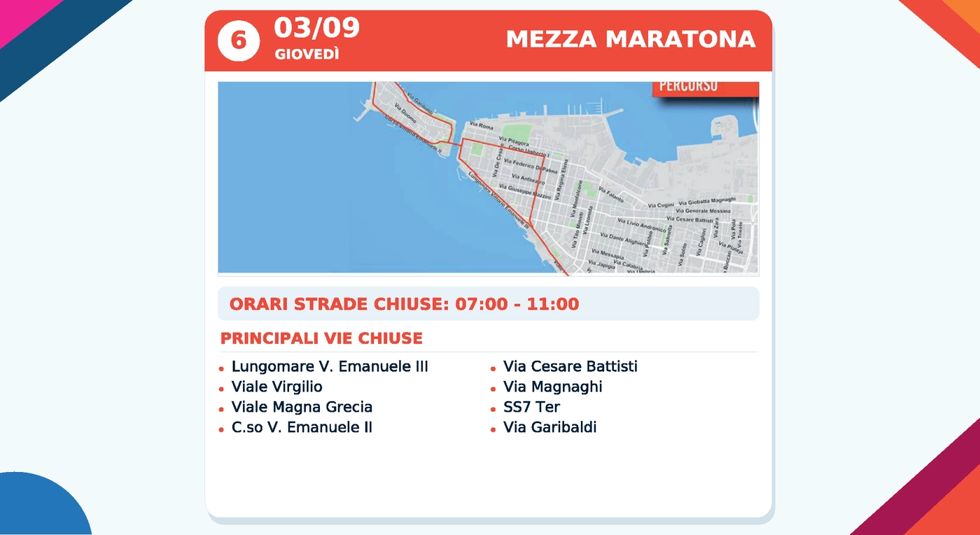The height and width of the screenshot is (535, 980).
Task: Click the MEZZA MARATONA header title
Action: 631,39
